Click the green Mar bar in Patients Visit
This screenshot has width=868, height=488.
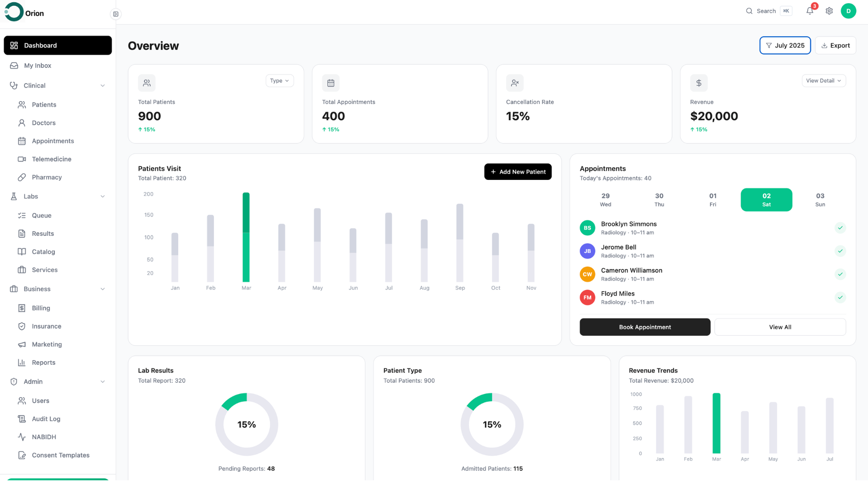pyautogui.click(x=246, y=237)
